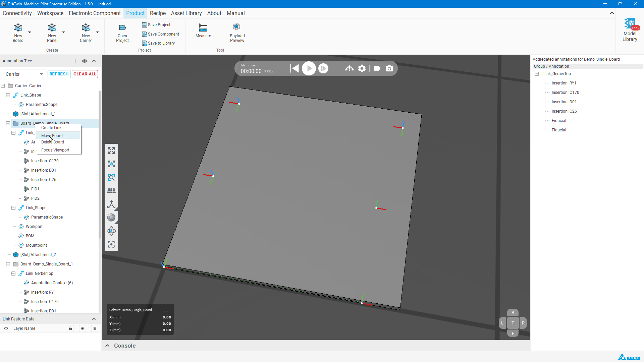
Task: Start video recording with camcorder icon
Action: (x=377, y=68)
